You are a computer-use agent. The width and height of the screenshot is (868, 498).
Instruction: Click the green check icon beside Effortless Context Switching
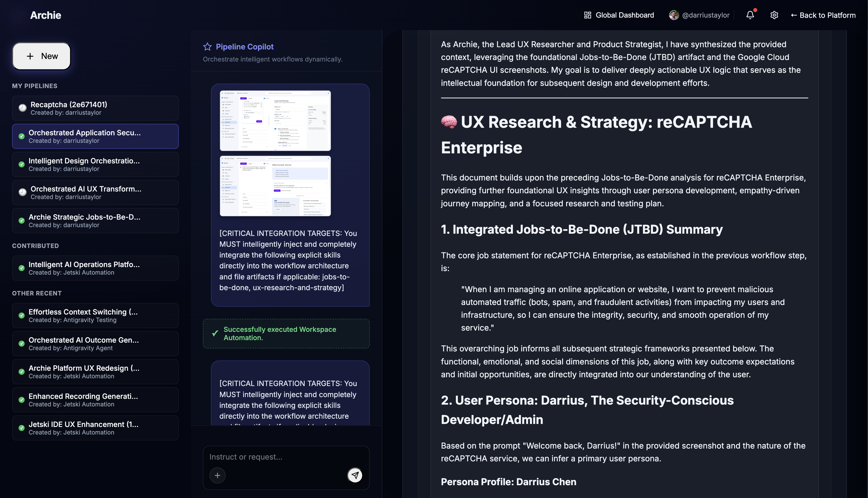click(x=22, y=315)
